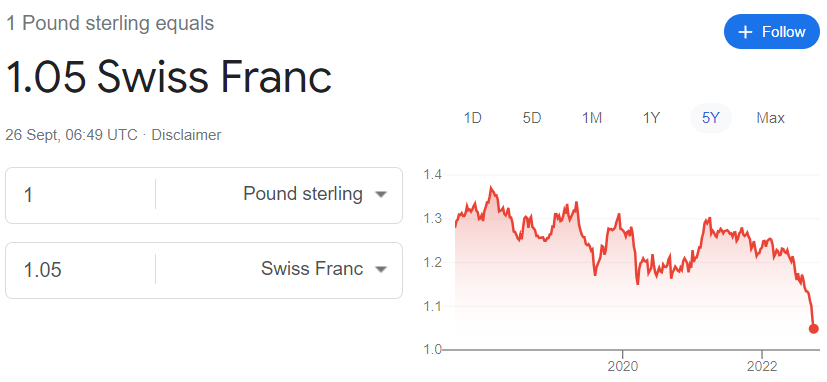Open the Swiss Franc currency dropdown arrow

point(381,270)
